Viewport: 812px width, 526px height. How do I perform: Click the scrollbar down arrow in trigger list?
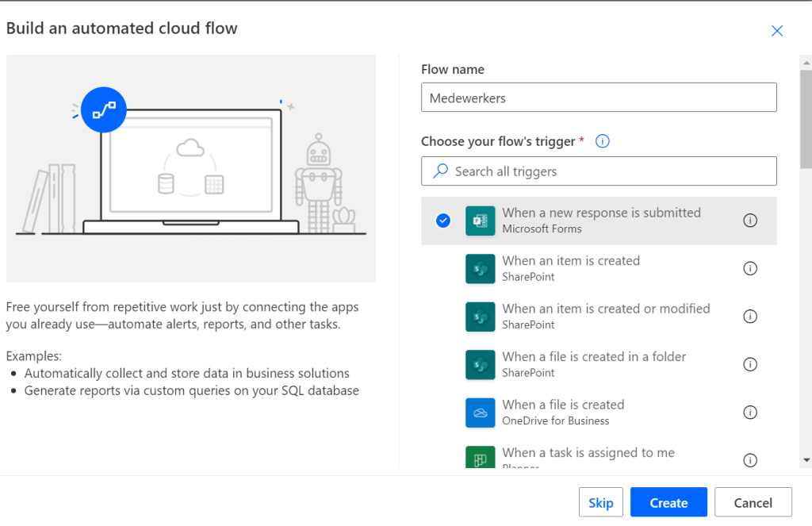pos(806,459)
